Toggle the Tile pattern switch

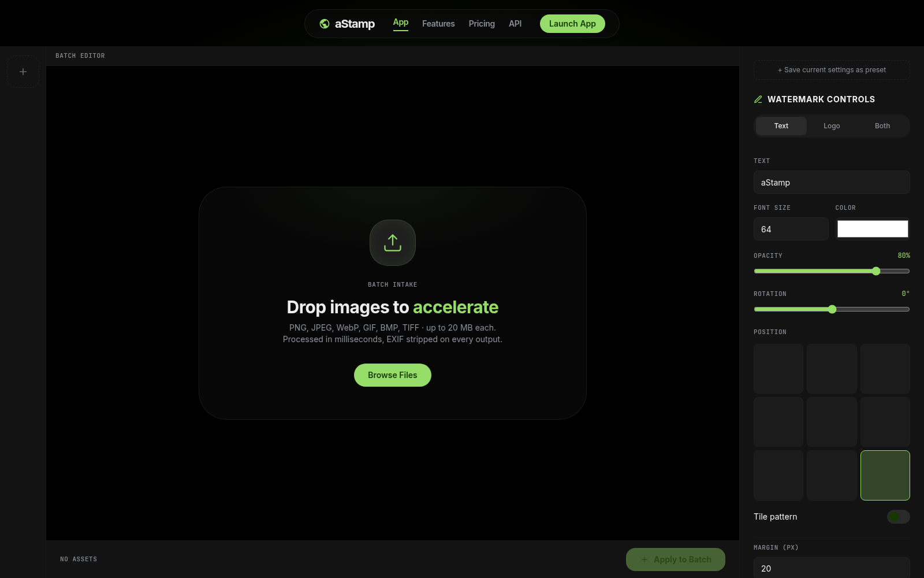tap(899, 517)
